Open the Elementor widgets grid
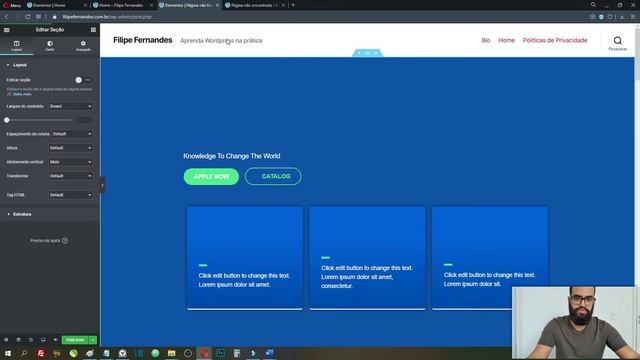The width and height of the screenshot is (640, 360). point(93,30)
